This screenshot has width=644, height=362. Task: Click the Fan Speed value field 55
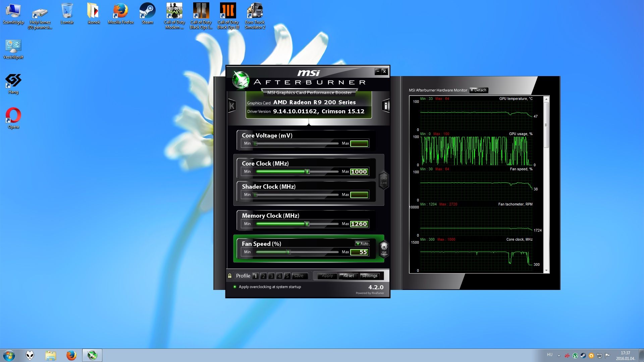(x=359, y=252)
